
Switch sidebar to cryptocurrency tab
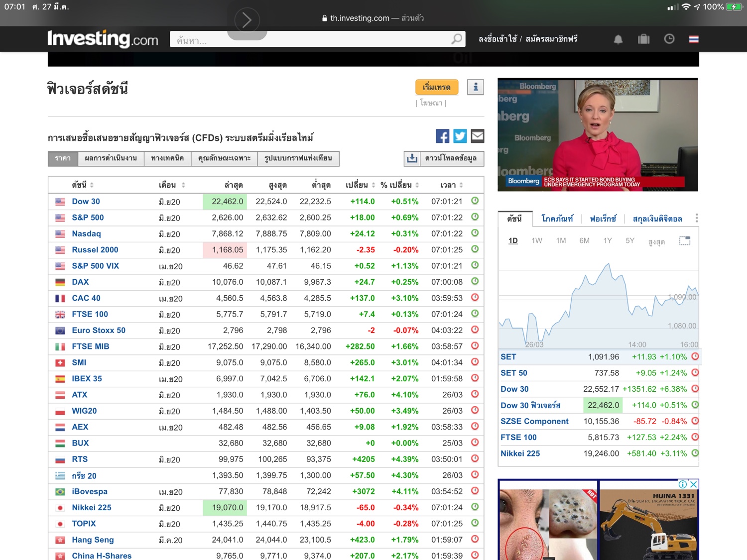(657, 219)
